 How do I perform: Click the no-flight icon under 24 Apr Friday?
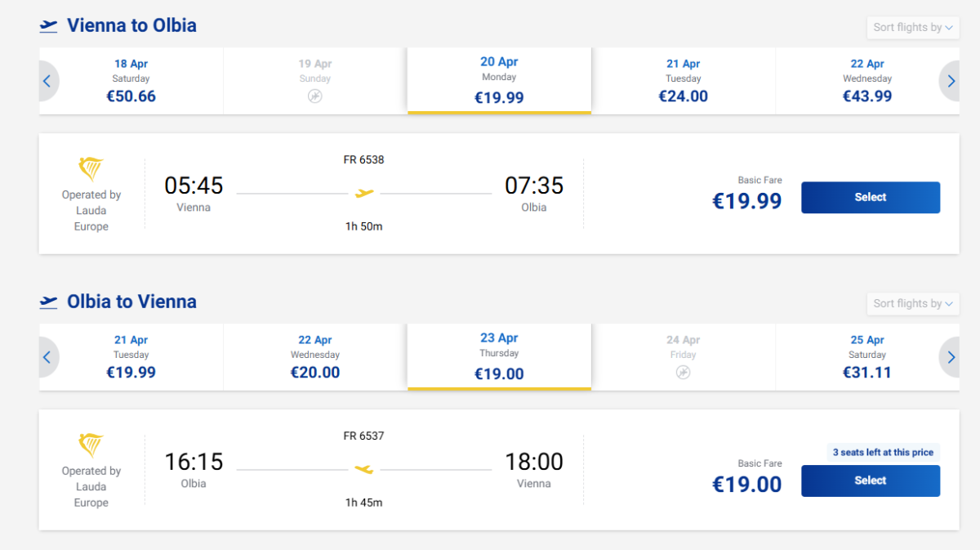(684, 372)
